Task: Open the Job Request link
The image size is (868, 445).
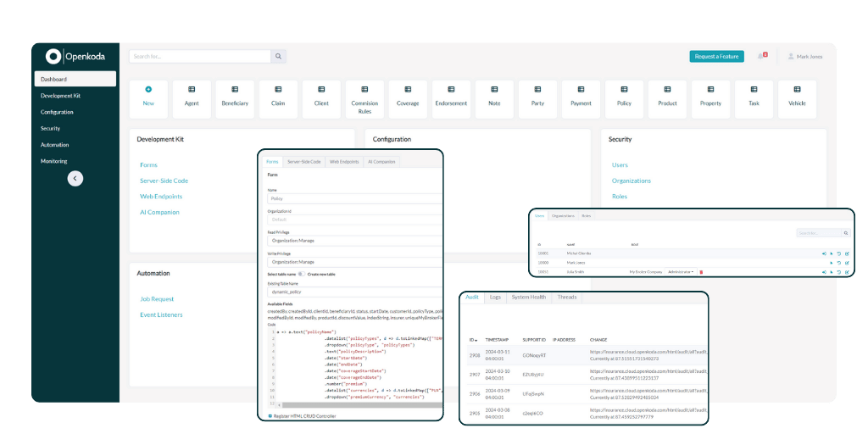Action: tap(157, 299)
